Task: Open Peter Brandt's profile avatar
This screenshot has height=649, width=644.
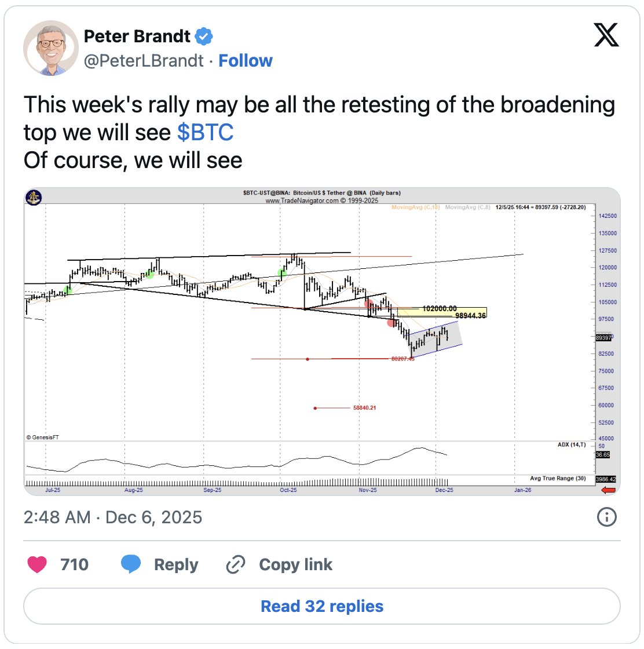Action: pos(51,48)
